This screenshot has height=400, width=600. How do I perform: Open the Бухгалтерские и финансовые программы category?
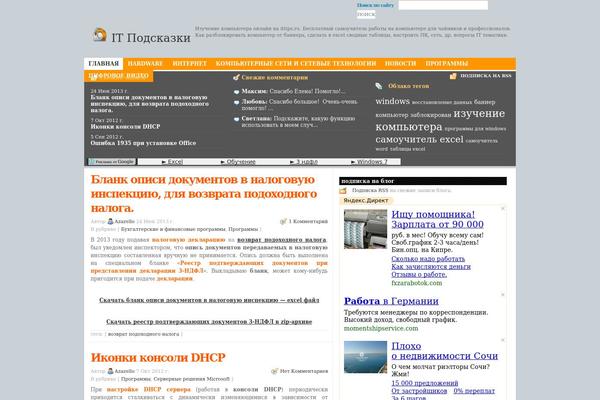point(173,229)
